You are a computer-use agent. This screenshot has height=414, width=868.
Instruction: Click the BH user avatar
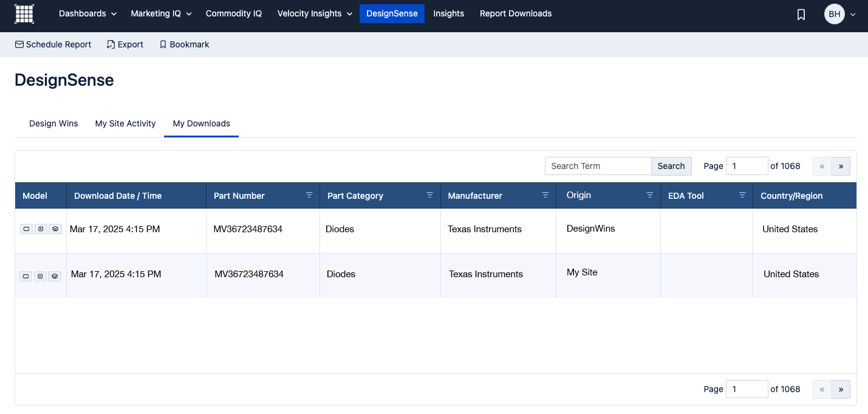[x=835, y=14]
